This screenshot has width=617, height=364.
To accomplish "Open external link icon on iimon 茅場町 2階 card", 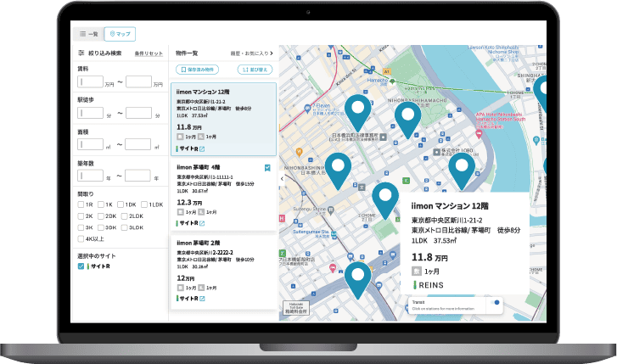I will (202, 298).
